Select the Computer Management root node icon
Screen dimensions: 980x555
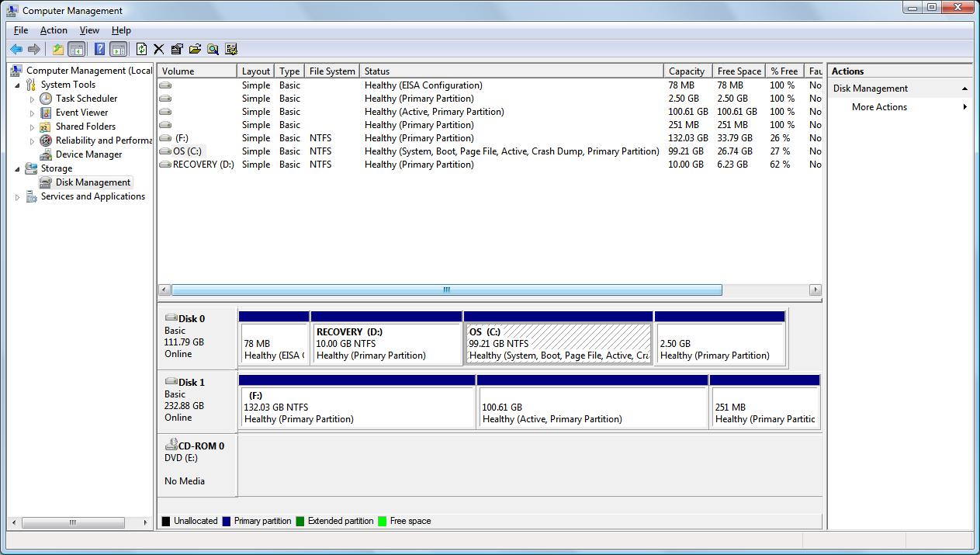point(17,71)
